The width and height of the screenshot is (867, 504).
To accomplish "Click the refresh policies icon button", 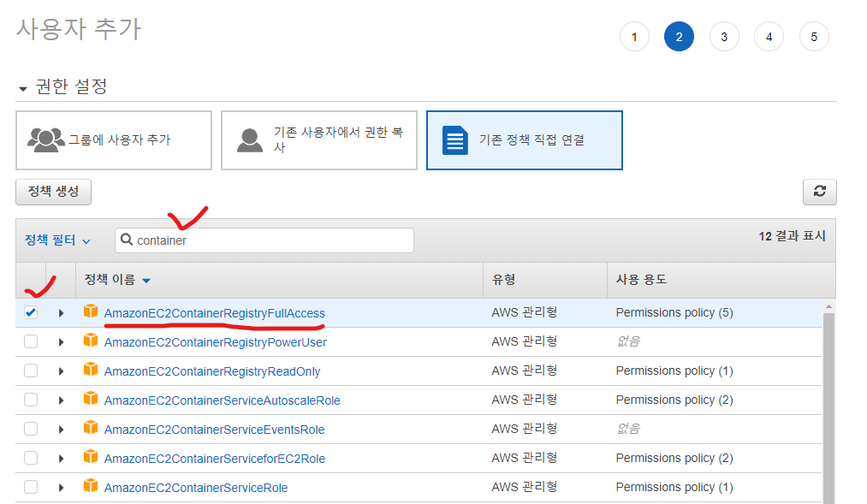I will click(819, 192).
